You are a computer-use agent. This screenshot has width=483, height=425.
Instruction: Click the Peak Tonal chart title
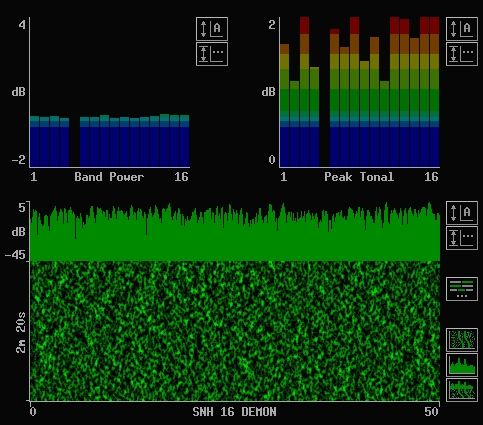(359, 177)
